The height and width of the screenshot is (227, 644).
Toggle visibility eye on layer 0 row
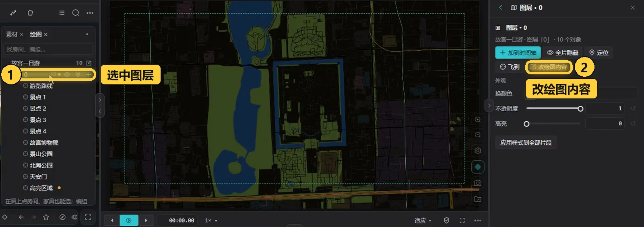click(x=67, y=75)
